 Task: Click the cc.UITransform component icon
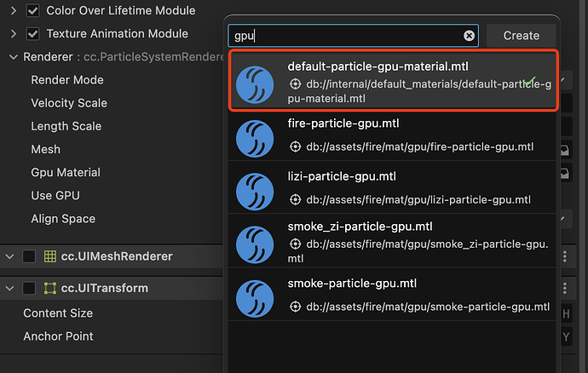pyautogui.click(x=50, y=288)
